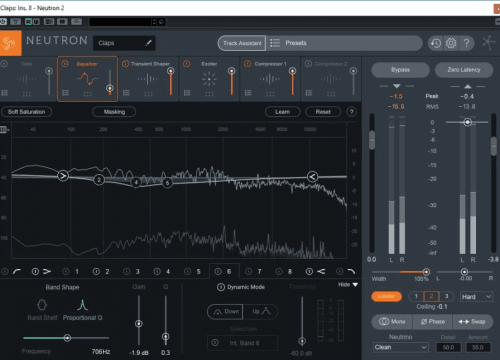Open the Presets browser bar
The width and height of the screenshot is (500, 360).
[344, 43]
